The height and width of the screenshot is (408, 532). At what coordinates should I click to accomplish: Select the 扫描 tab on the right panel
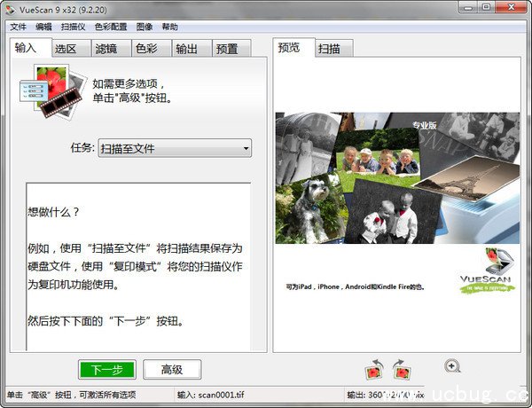click(334, 49)
